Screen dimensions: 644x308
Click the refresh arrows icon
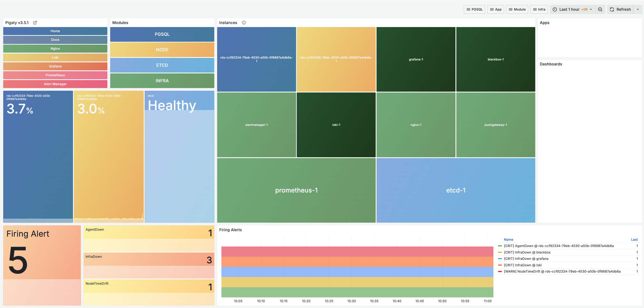pos(612,9)
